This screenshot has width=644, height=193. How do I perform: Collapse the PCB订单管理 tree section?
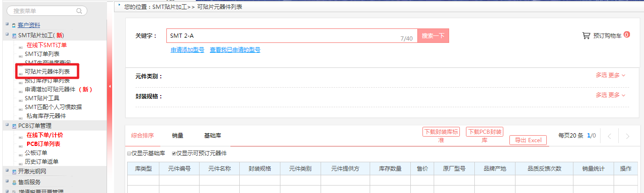coord(7,125)
